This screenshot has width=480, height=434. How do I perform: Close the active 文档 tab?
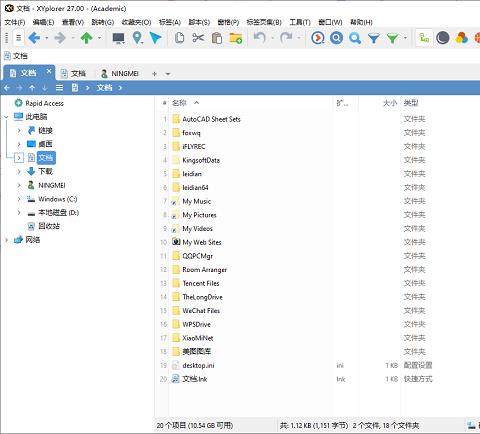coord(49,71)
